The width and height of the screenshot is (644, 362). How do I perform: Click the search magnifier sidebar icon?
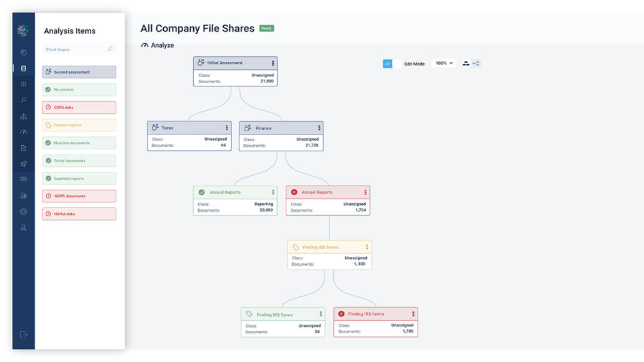(x=24, y=100)
